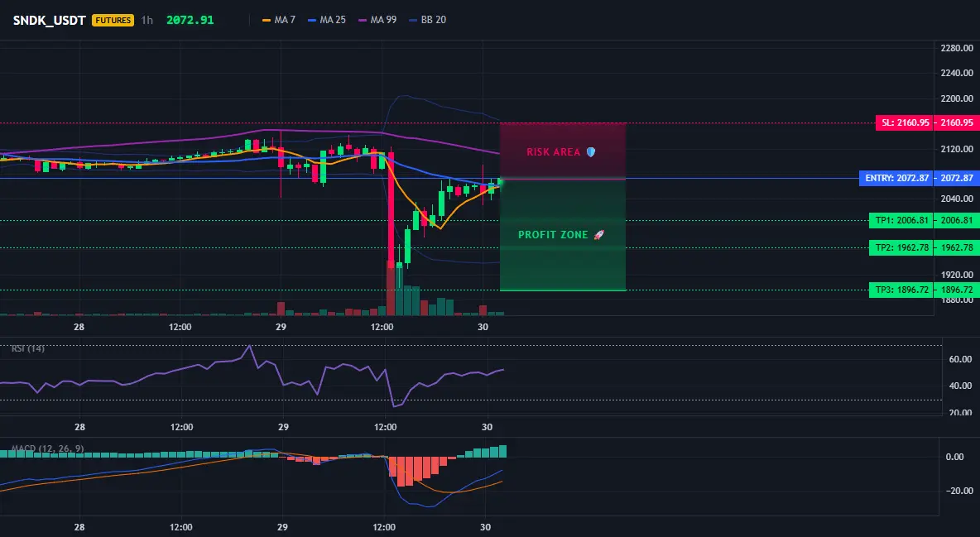Click the 2120.00 price axis value
Screen dimensions: 980x537
[957, 149]
